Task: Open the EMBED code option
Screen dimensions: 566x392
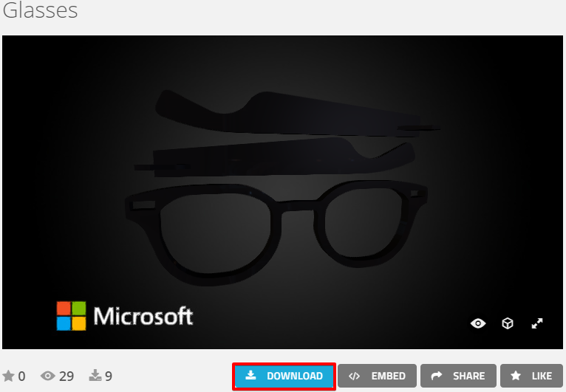Action: coord(377,376)
